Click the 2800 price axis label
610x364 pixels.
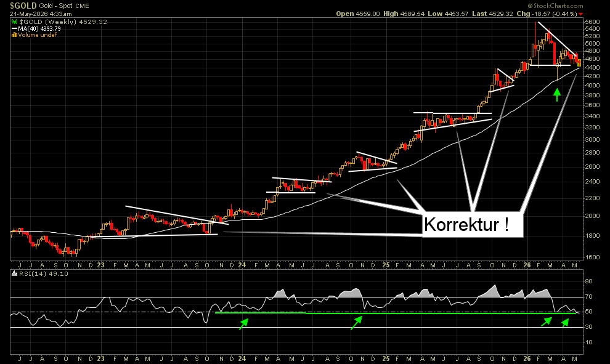(x=592, y=153)
